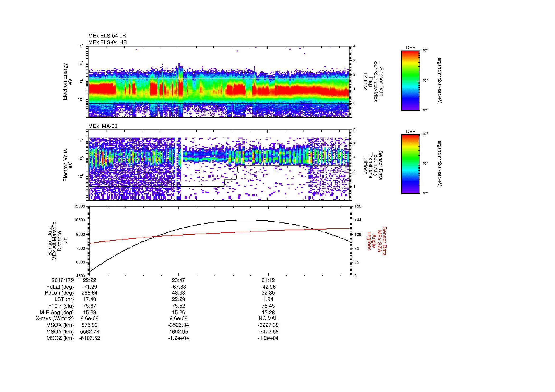Click the M-E Ang value '15.28'
The image size is (555, 392).
[x=268, y=312]
